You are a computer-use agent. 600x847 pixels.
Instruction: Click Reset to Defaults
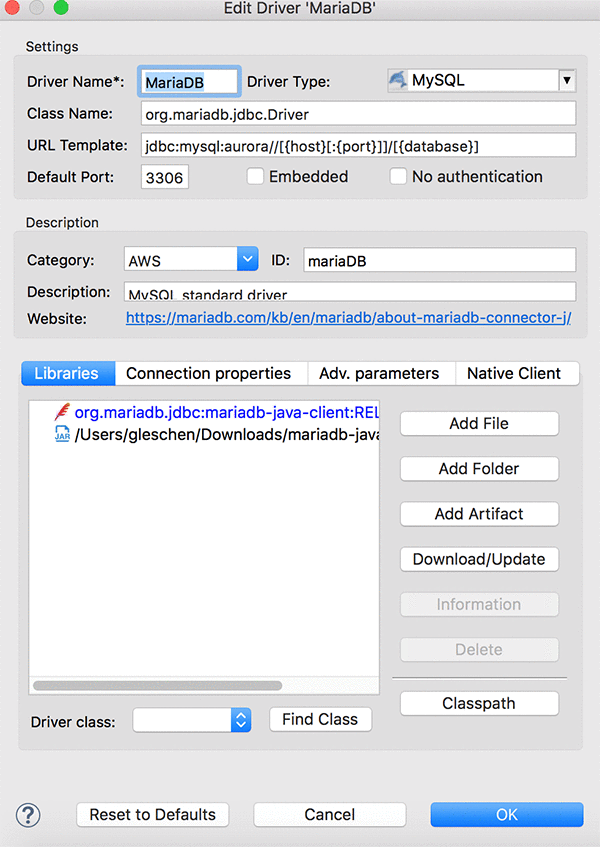(152, 815)
